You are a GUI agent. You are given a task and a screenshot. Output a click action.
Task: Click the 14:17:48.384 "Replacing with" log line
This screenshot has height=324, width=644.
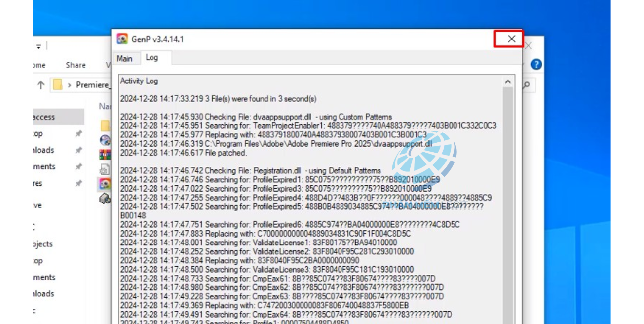pos(240,260)
